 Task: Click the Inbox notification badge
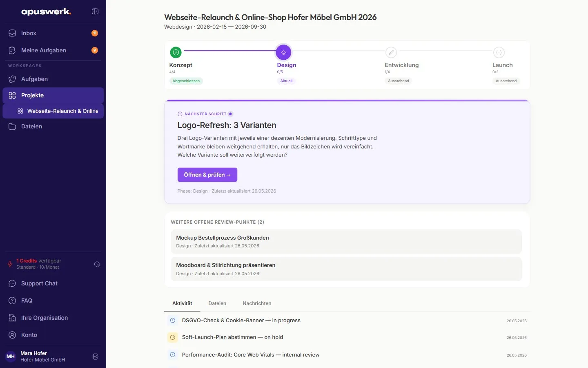click(95, 33)
